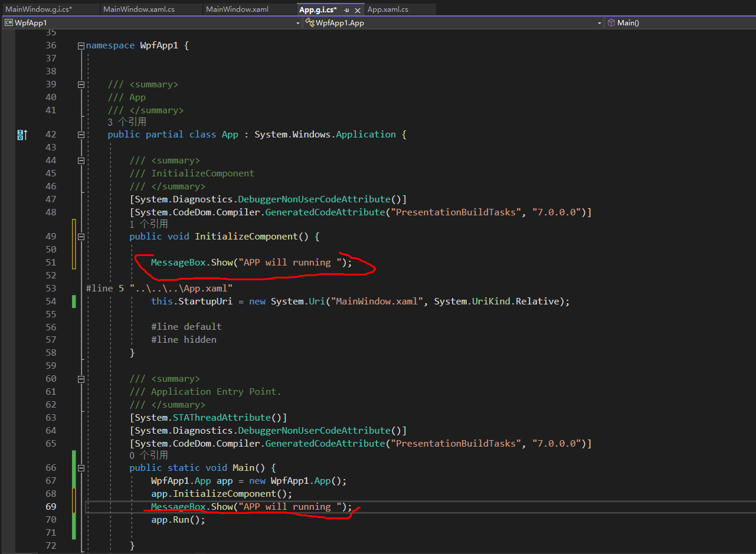Click the inheritance margin icon at line 42
Screen dimensions: 756x554
[x=22, y=135]
